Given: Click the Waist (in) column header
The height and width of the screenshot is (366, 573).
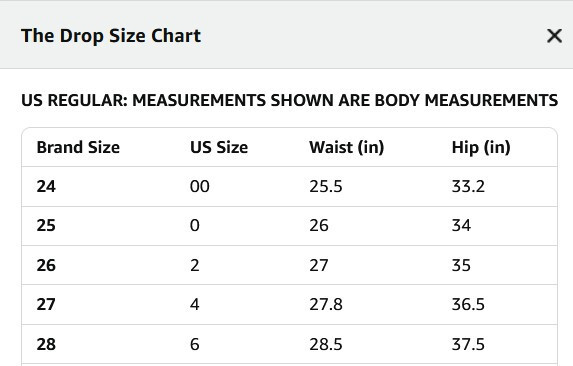Looking at the screenshot, I should 346,148.
